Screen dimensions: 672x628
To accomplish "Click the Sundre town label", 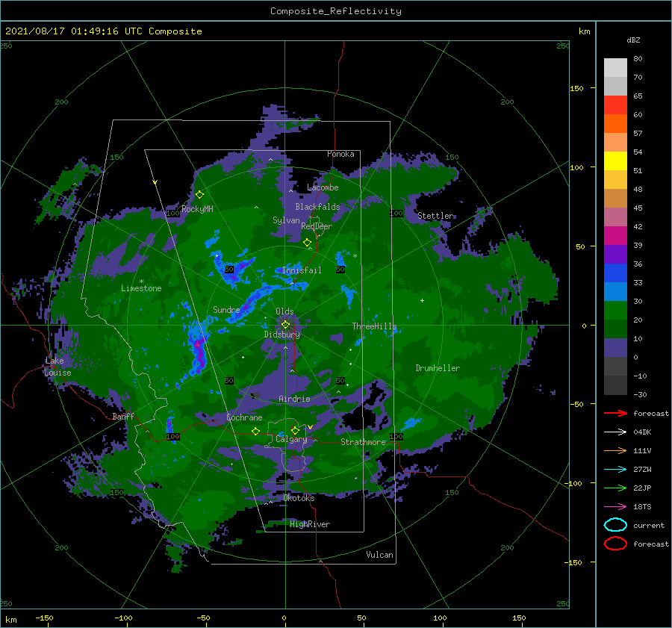I will pos(226,309).
